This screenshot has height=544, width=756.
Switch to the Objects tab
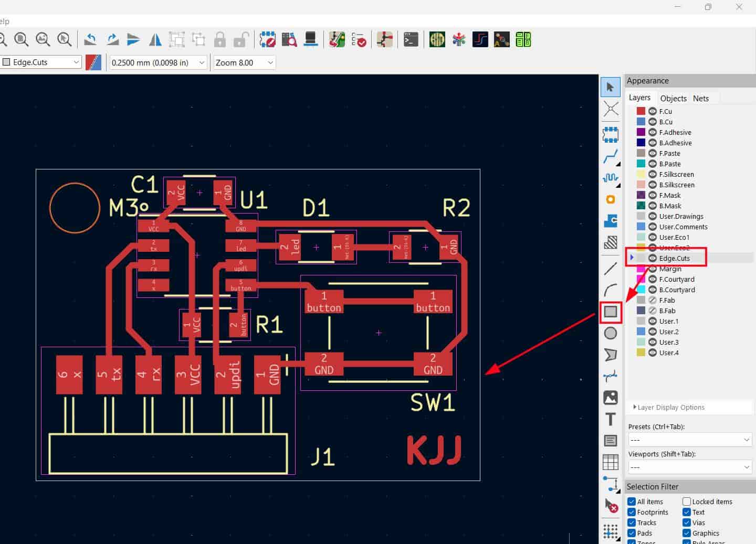coord(673,98)
